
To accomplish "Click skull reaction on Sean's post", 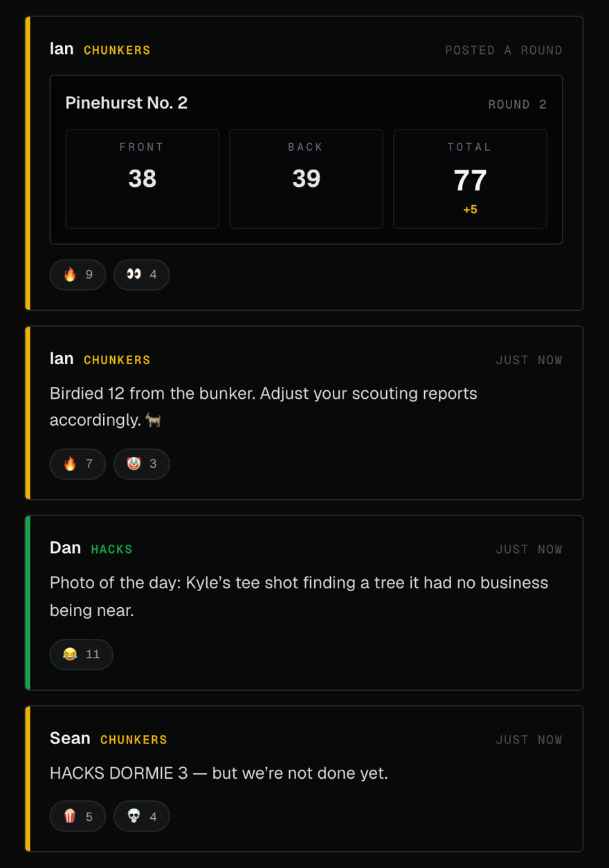I will click(x=141, y=817).
